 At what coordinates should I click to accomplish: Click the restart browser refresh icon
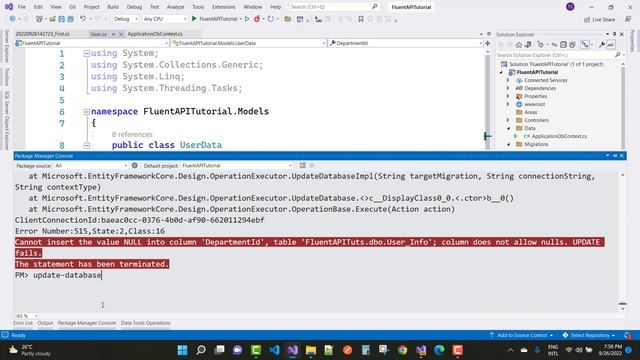[x=270, y=19]
